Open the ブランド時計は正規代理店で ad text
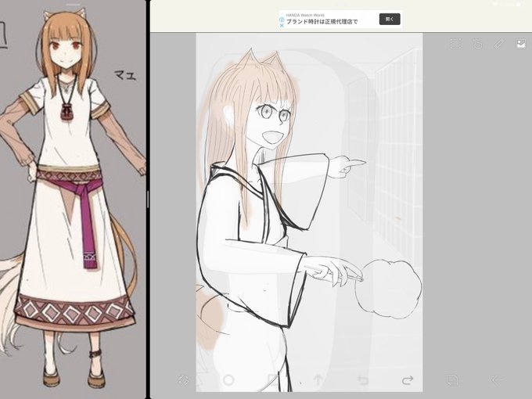 click(322, 22)
